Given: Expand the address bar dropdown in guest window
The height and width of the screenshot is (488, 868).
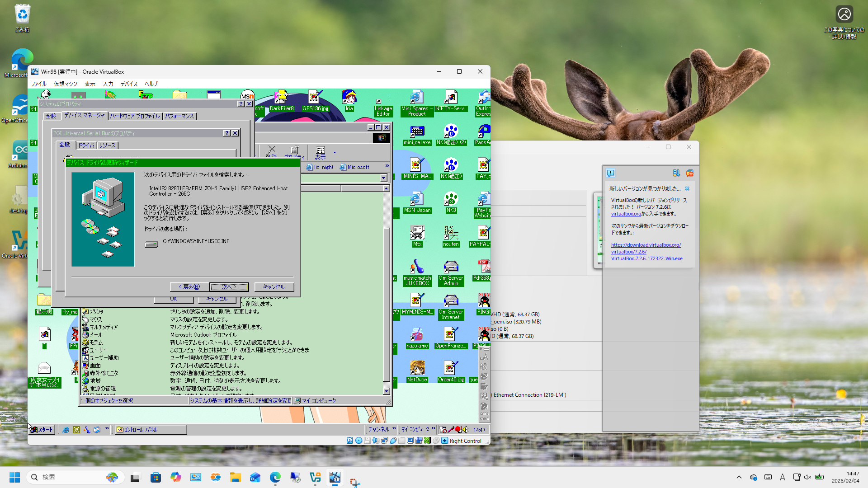Looking at the screenshot, I should pos(383,178).
